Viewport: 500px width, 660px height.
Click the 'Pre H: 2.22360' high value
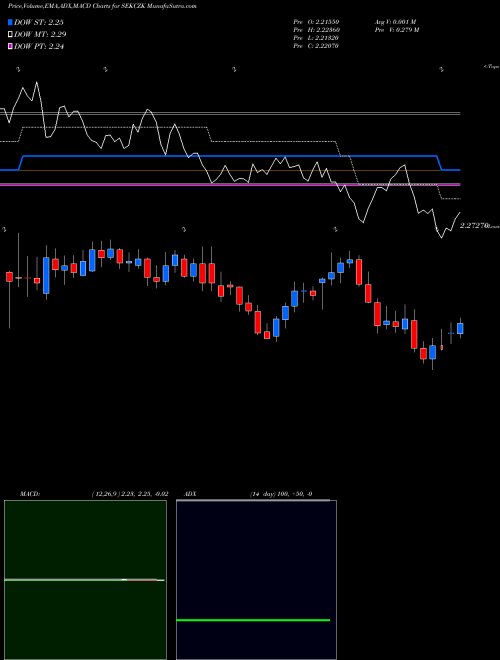click(317, 30)
